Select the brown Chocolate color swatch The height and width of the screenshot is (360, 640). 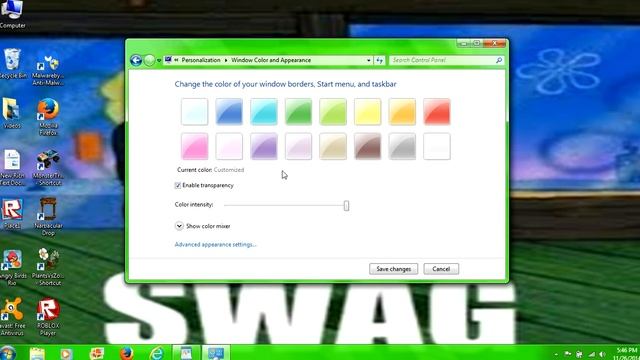point(367,146)
